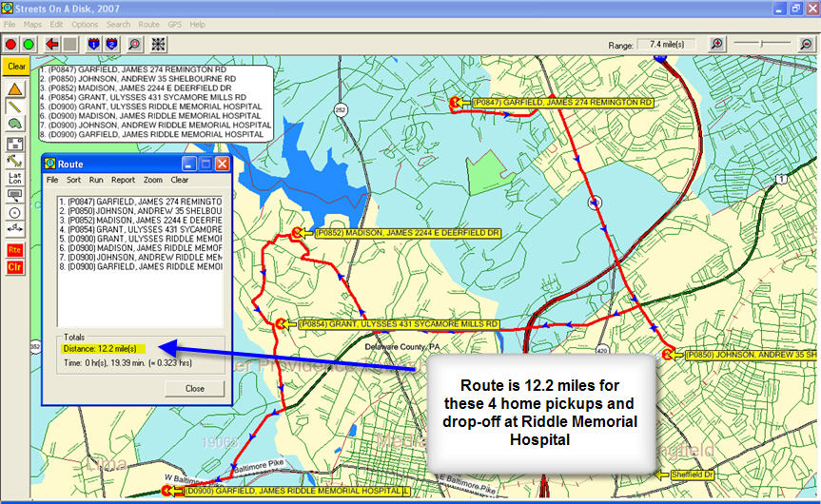Select the circle target tool
This screenshot has width=821, height=504.
(x=14, y=212)
